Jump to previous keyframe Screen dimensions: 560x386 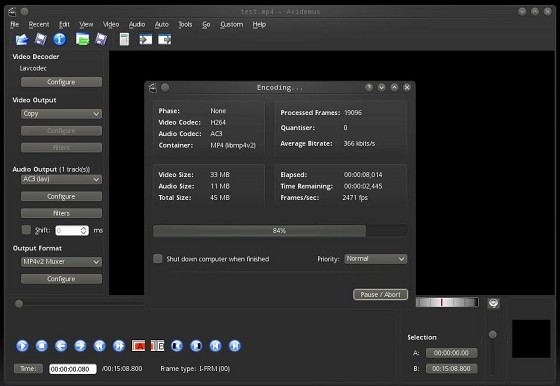point(100,346)
